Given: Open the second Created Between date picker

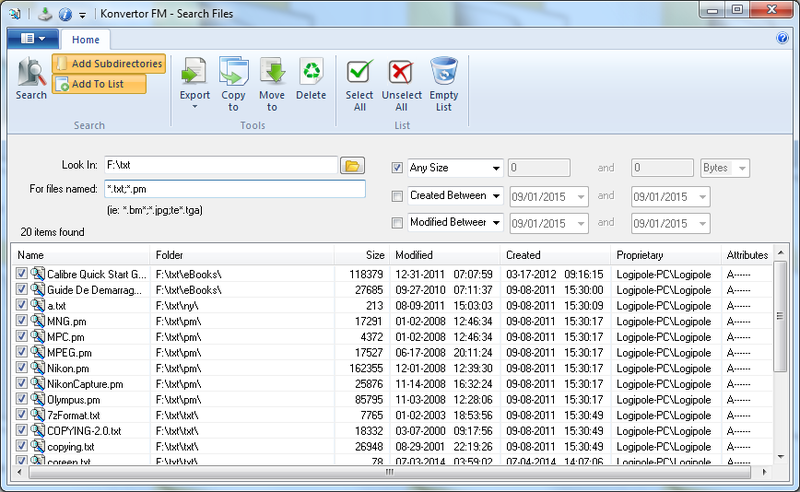Looking at the screenshot, I should (x=703, y=197).
